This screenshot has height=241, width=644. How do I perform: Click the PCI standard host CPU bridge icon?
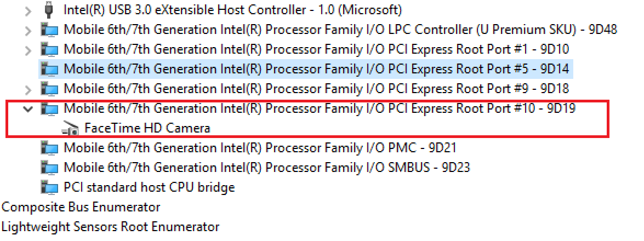(x=50, y=187)
